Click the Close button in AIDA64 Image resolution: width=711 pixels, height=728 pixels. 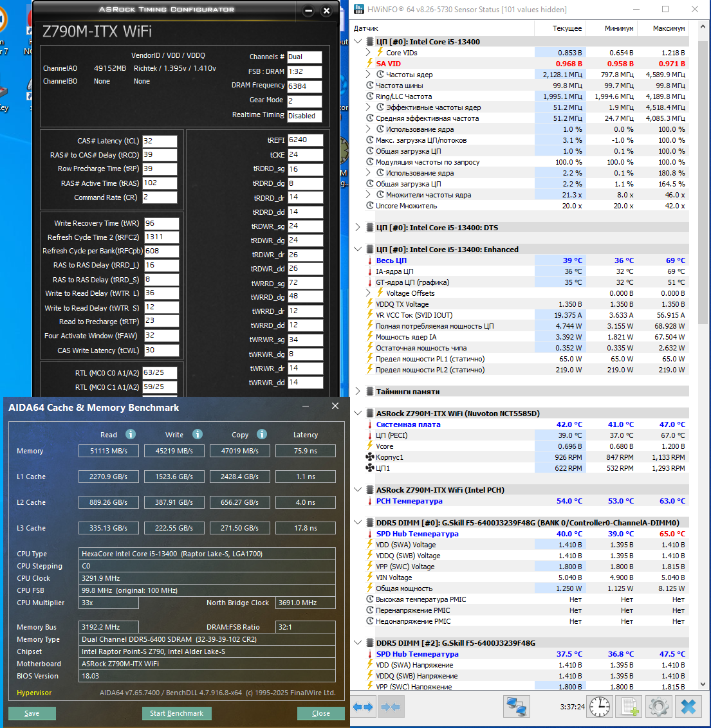[321, 713]
